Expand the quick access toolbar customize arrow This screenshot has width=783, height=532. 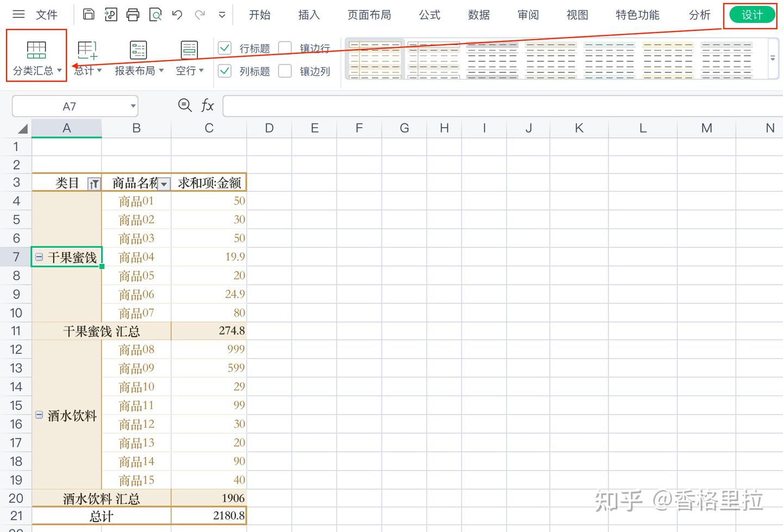222,15
